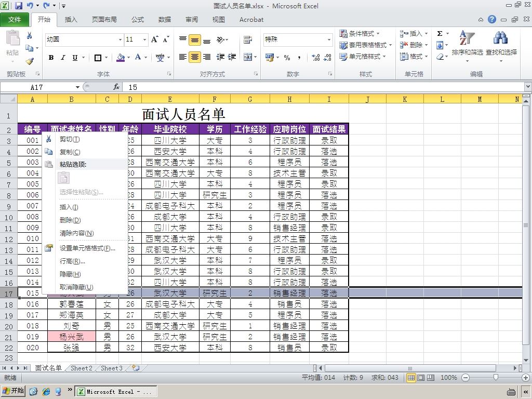The image size is (532, 399).
Task: Toggle Underline formatting button
Action: point(75,57)
